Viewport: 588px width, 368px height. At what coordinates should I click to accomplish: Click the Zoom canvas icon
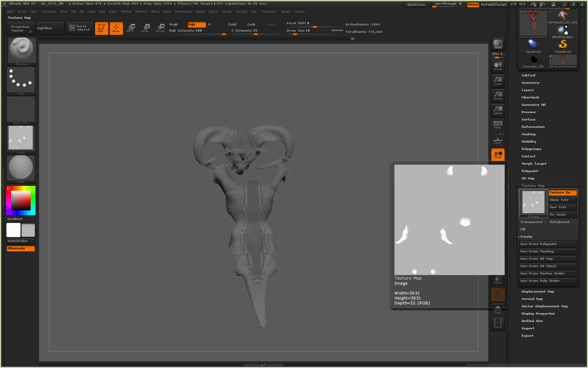(498, 81)
